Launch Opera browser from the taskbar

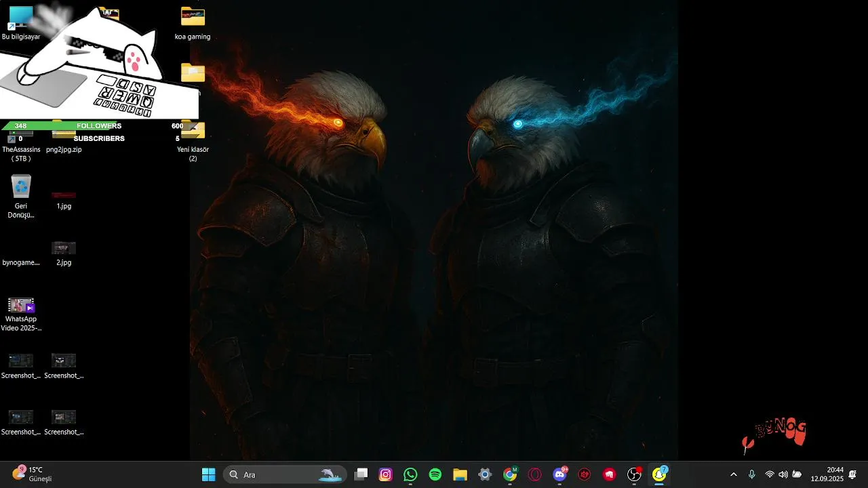535,474
